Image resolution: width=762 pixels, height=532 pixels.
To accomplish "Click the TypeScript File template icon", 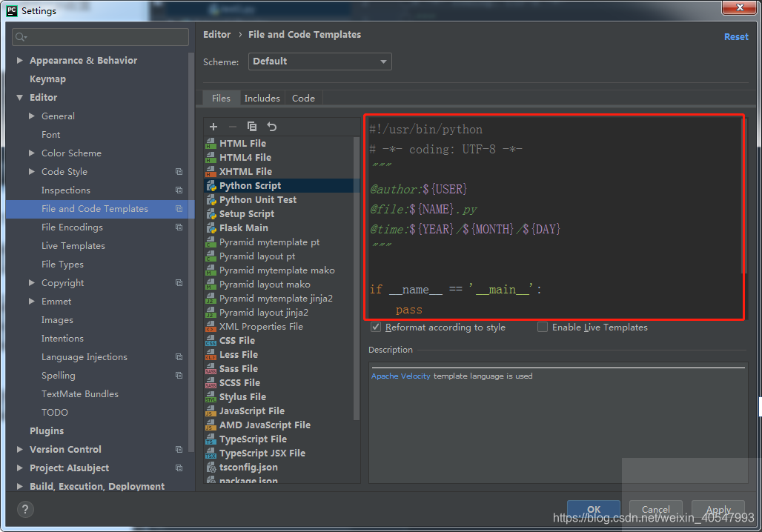I will click(211, 439).
